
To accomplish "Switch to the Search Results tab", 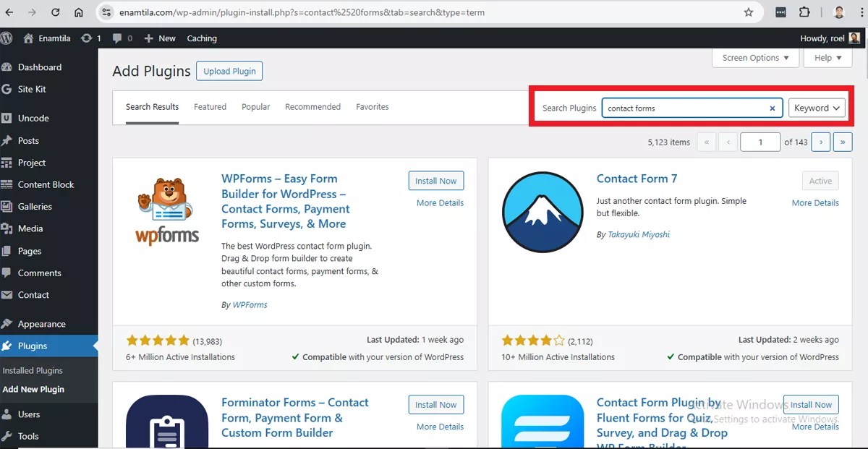I will point(152,107).
